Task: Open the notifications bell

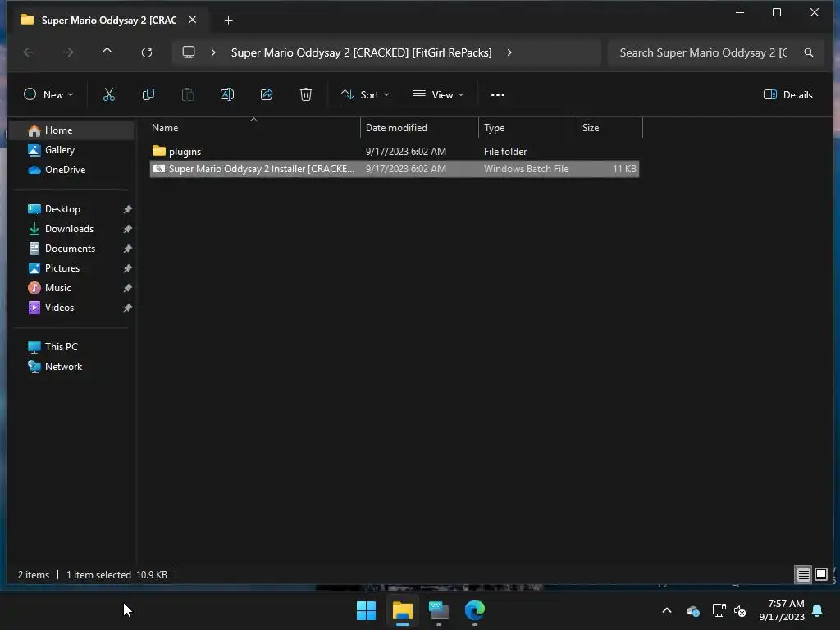Action: [817, 610]
